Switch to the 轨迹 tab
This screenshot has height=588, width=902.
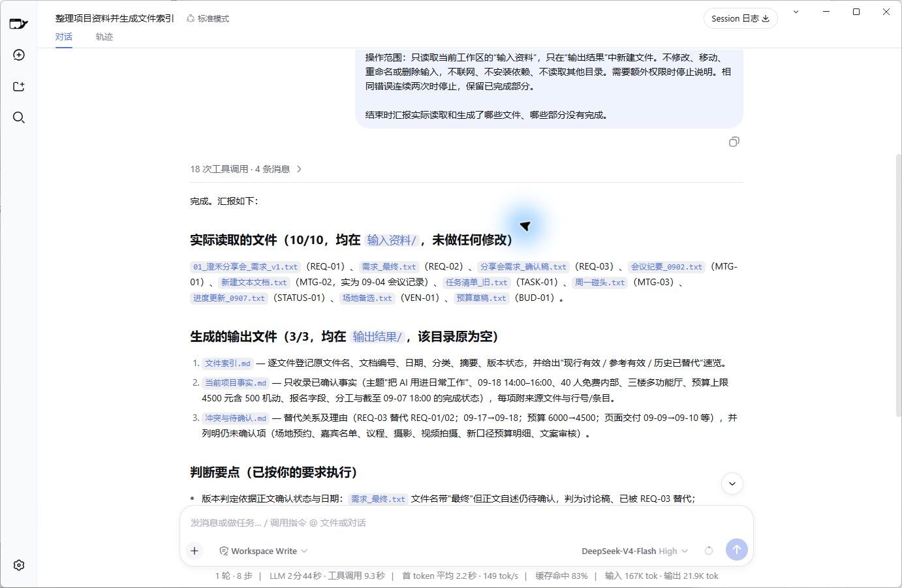(x=104, y=37)
